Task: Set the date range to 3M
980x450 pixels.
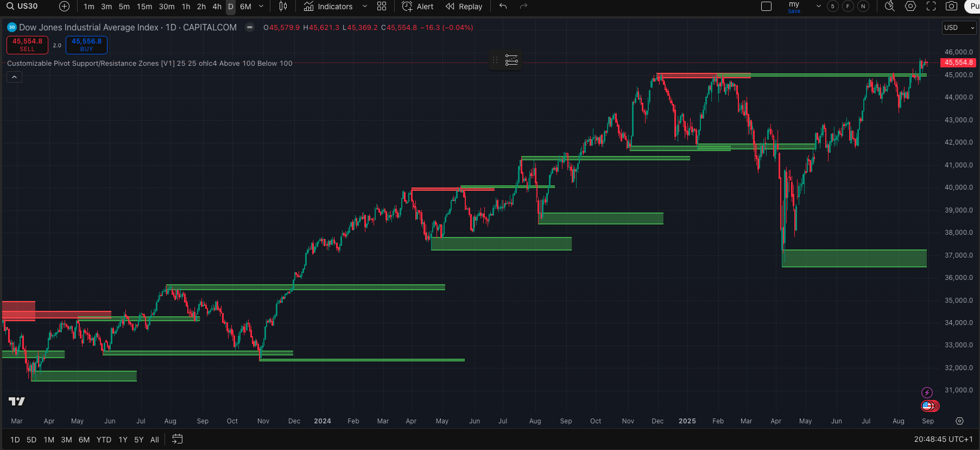Action: tap(66, 440)
